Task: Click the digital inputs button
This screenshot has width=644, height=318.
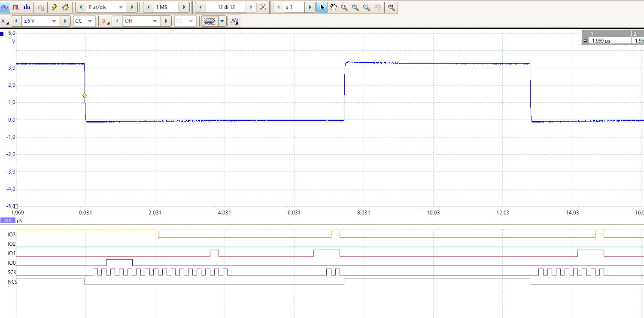Action: [210, 21]
